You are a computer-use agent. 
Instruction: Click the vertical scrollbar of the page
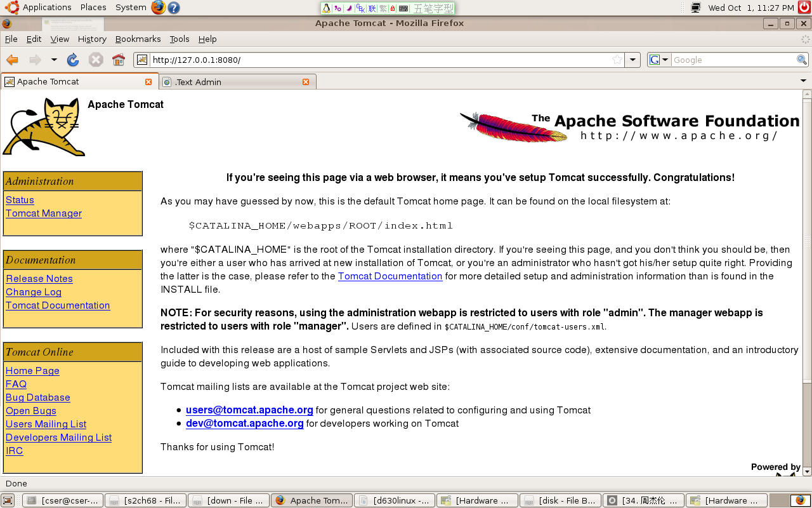(807, 241)
